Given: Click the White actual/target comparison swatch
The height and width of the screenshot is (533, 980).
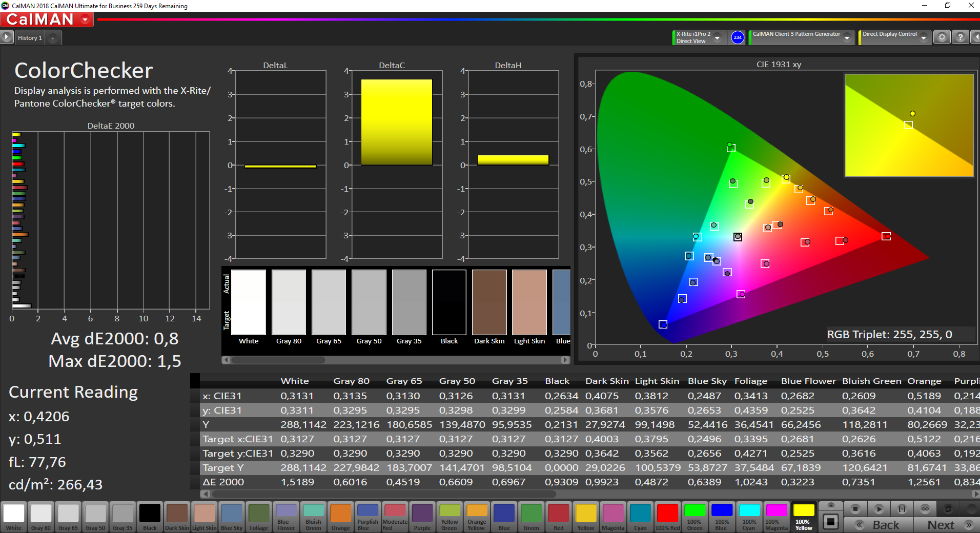Looking at the screenshot, I should click(x=249, y=302).
